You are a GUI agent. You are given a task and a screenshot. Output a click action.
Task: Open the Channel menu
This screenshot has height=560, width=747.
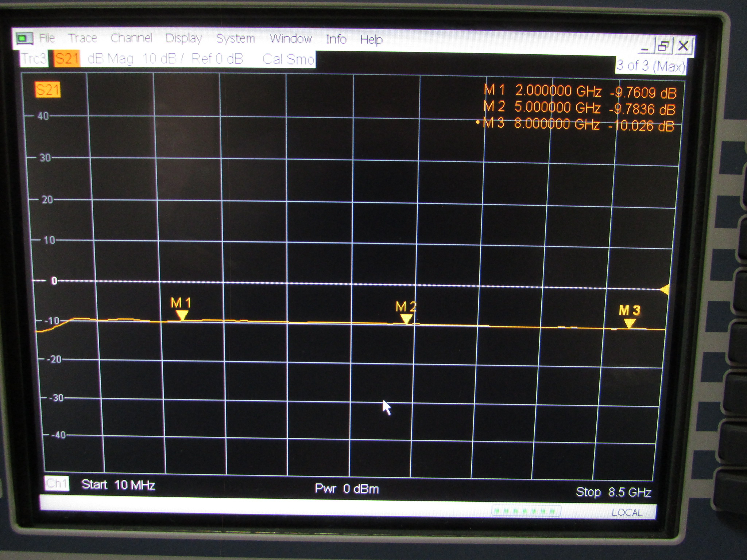tap(132, 38)
